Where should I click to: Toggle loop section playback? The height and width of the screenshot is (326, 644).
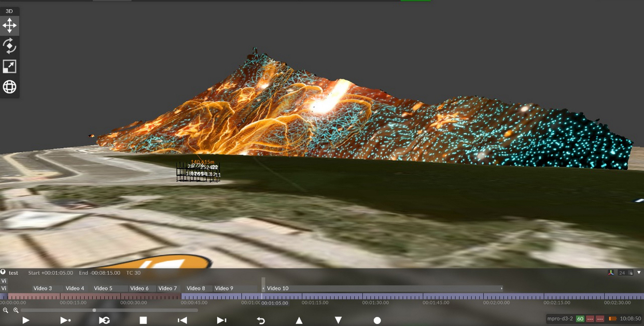pyautogui.click(x=104, y=320)
